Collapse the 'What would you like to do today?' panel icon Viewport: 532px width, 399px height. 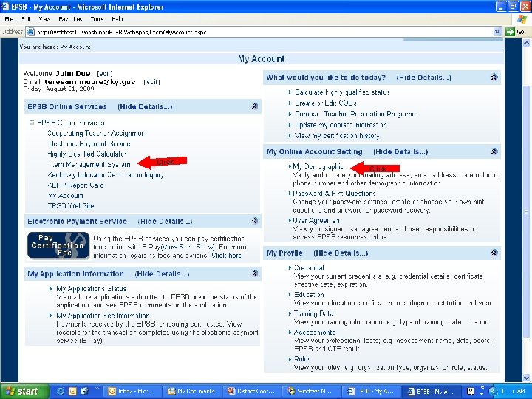coord(494,77)
